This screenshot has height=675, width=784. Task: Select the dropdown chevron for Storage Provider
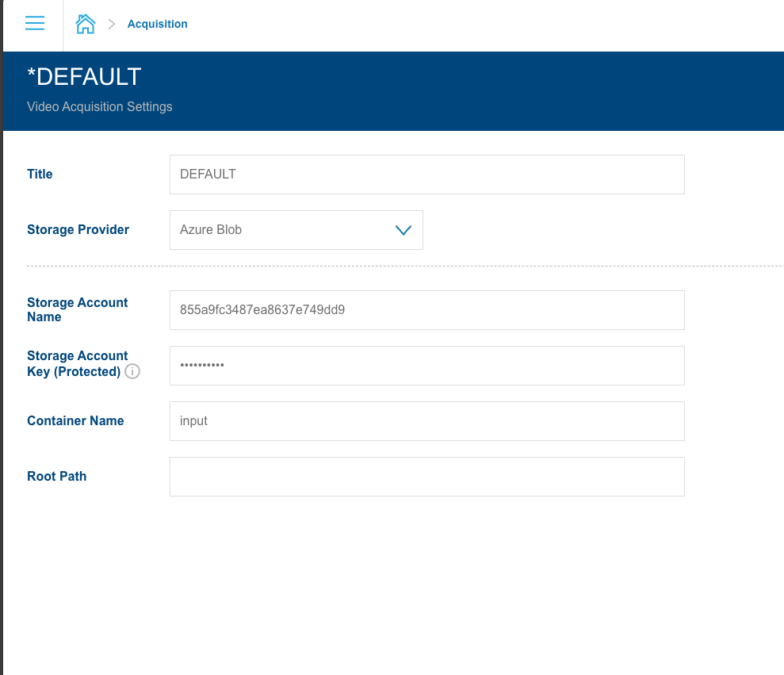click(403, 229)
